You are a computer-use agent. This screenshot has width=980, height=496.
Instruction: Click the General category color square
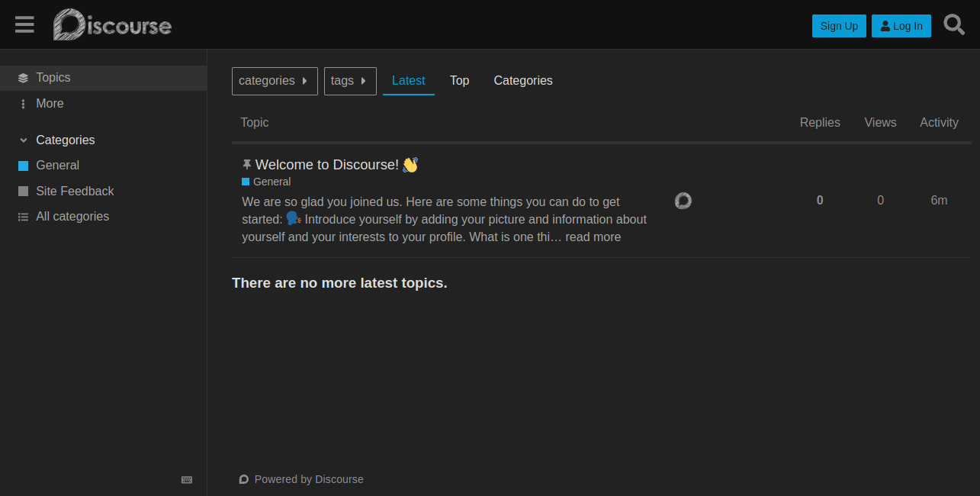point(22,165)
